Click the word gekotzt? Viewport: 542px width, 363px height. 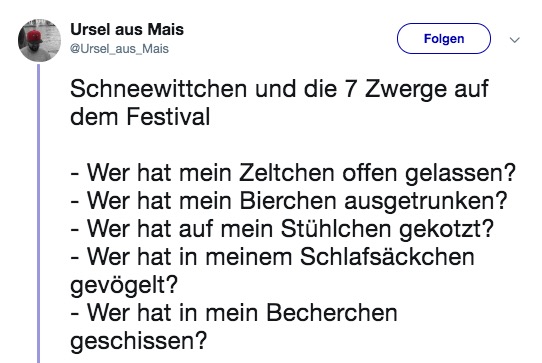(x=446, y=230)
